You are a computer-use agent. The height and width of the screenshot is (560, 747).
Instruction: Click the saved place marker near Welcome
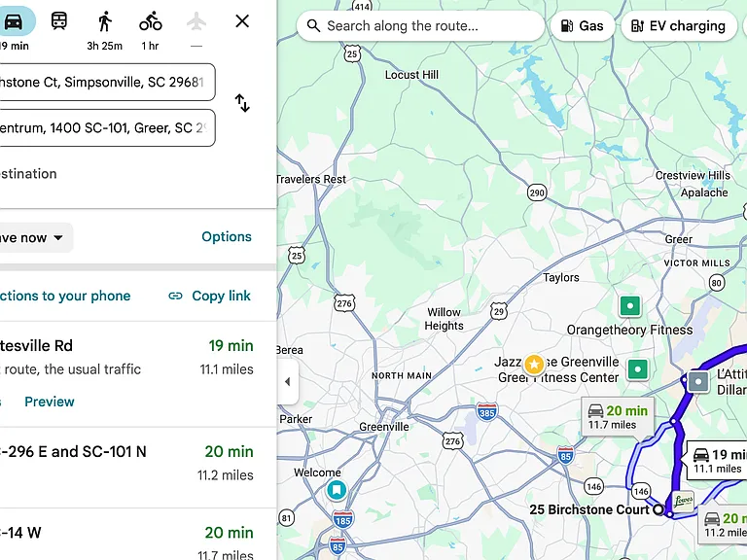pos(337,490)
